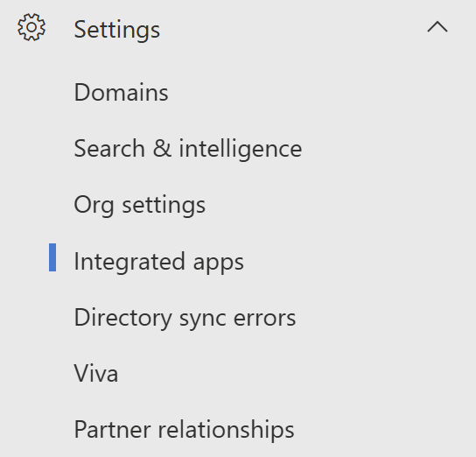
Task: Navigate to Viva settings
Action: 96,374
